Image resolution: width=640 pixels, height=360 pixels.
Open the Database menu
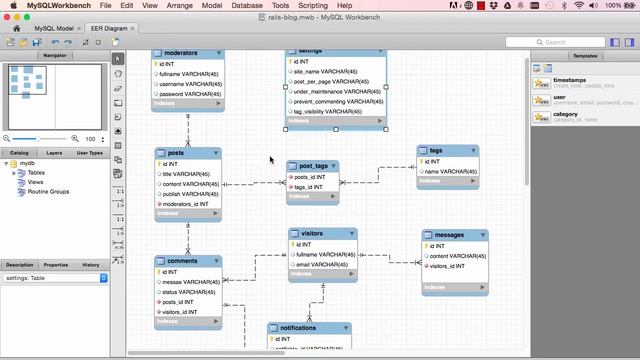pyautogui.click(x=247, y=6)
